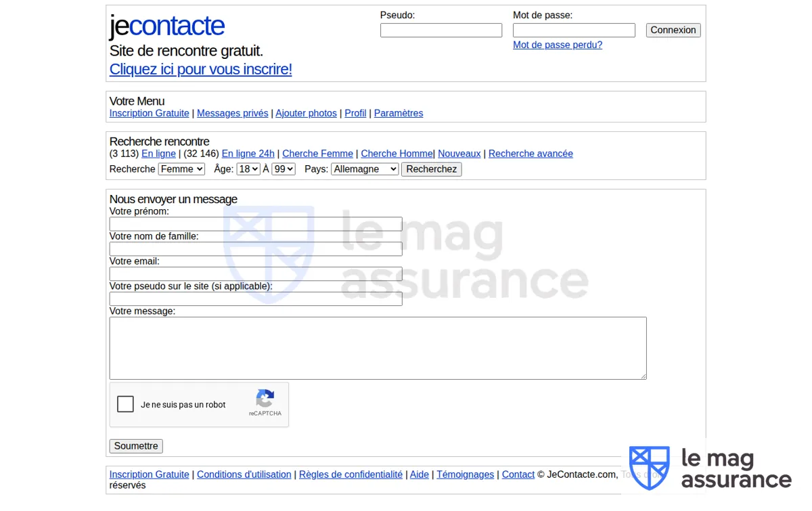Screen dimensions: 812x511
Task: Open Recherche avancée link
Action: 531,154
